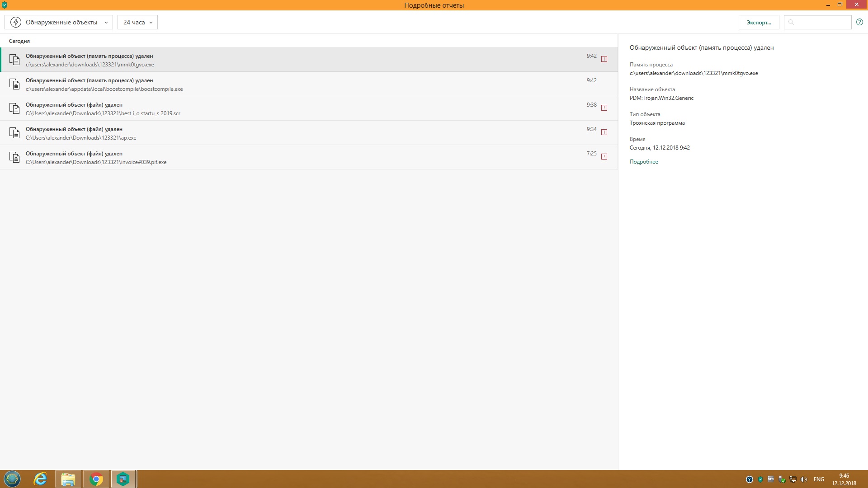868x488 pixels.
Task: Click red alert icon for startu_s 2019.scr entry
Action: 604,108
